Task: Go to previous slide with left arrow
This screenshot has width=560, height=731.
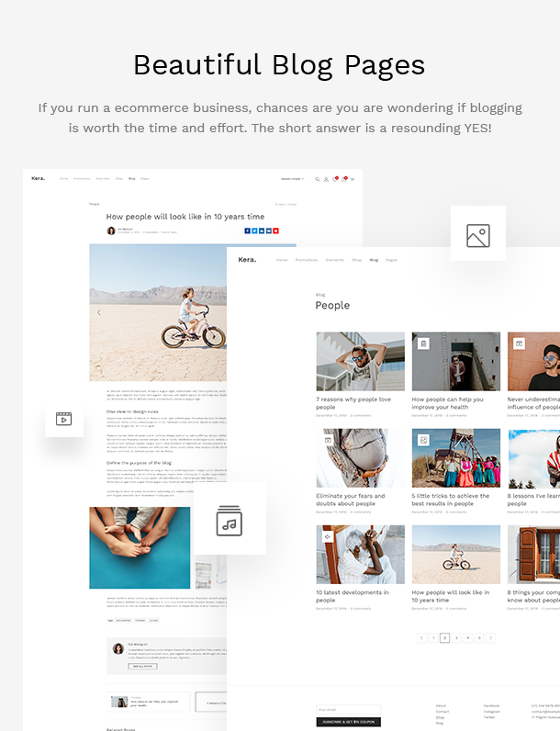Action: pos(99,312)
